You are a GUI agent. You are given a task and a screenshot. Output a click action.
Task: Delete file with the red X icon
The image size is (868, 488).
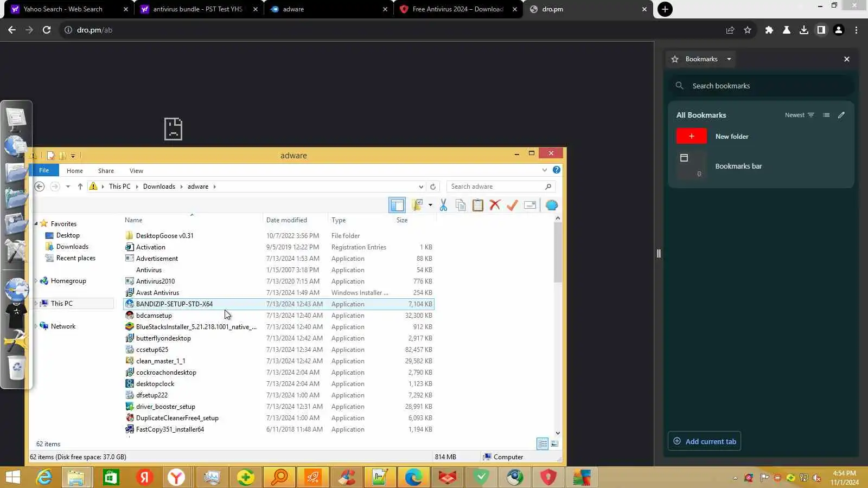coord(495,205)
